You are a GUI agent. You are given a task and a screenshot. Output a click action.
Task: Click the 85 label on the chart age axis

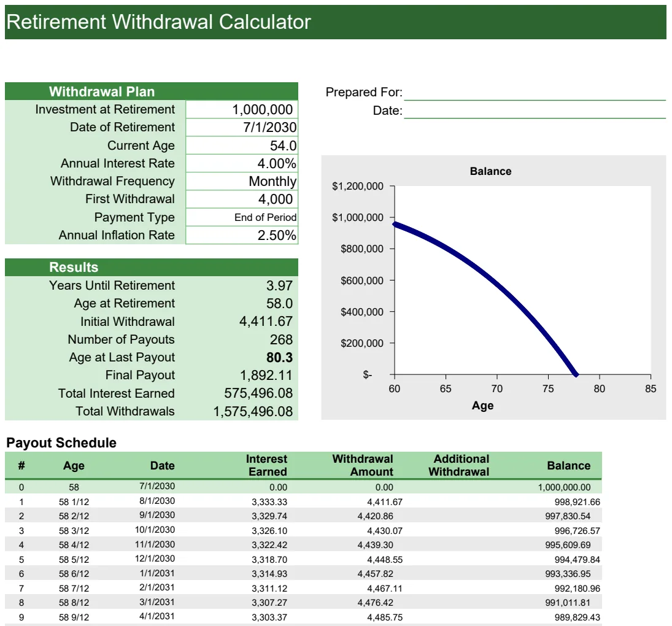pos(650,388)
